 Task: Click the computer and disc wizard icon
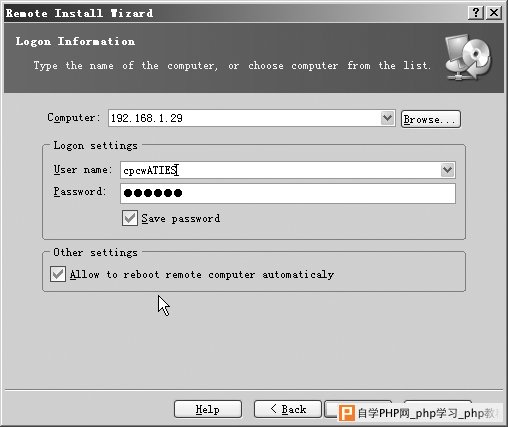[468, 57]
